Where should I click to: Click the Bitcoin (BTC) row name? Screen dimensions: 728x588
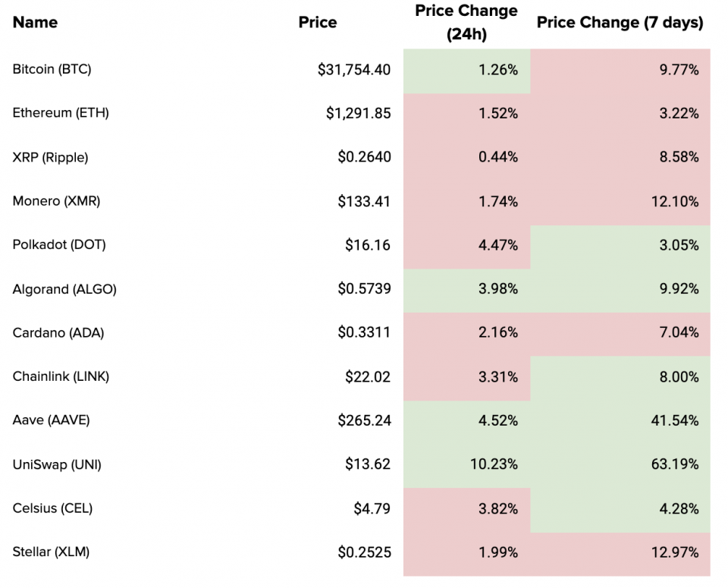52,69
